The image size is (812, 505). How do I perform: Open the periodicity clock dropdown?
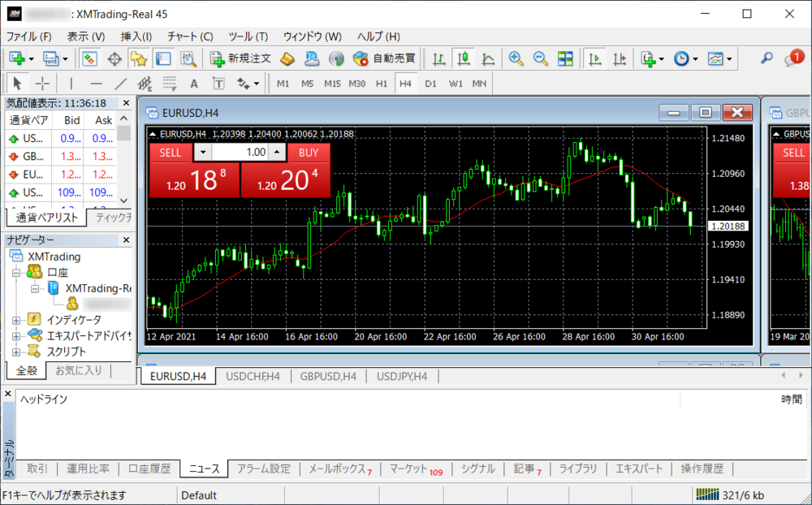[x=685, y=58]
